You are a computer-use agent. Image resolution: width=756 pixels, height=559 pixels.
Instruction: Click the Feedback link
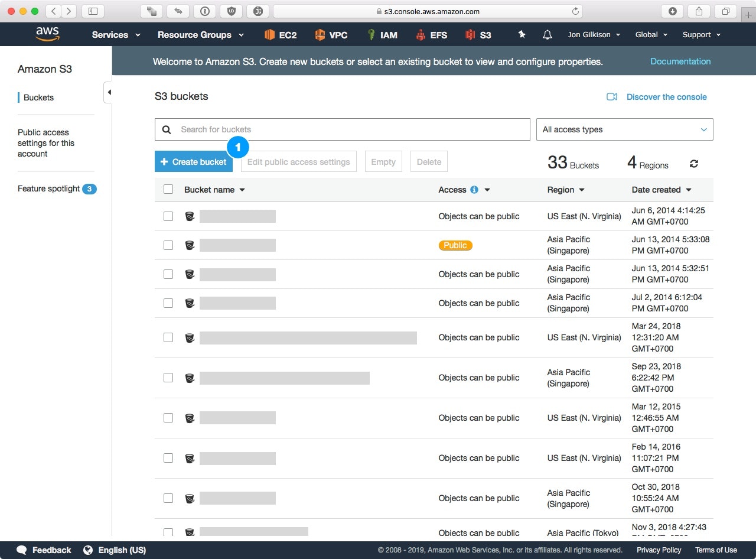51,550
